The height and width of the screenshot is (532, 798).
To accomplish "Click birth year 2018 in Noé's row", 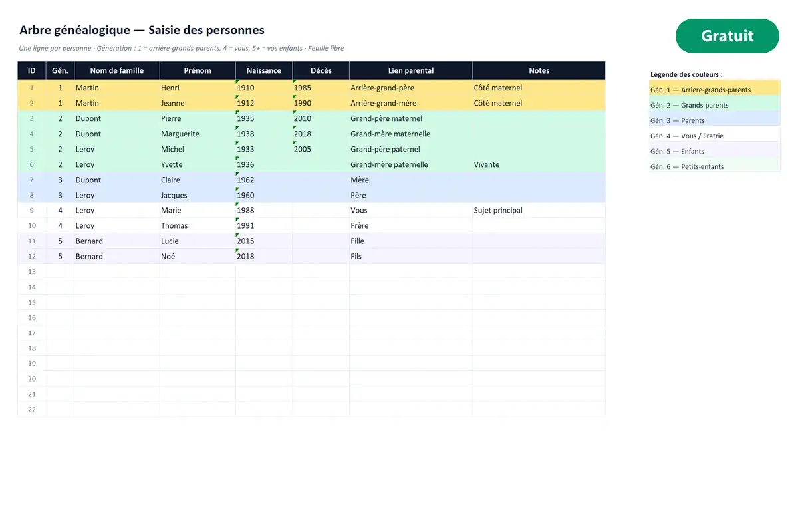I will tap(264, 256).
